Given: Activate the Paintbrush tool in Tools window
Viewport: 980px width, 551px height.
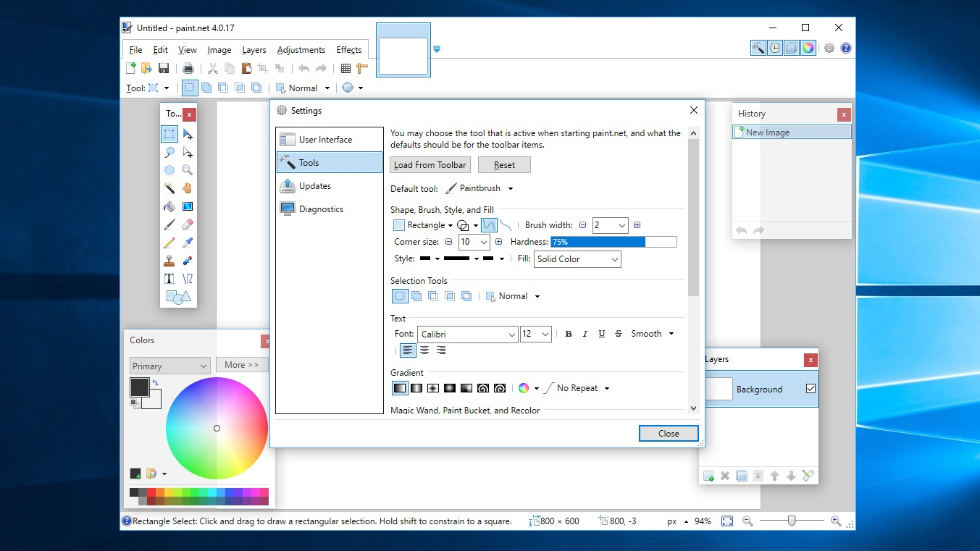Looking at the screenshot, I should (169, 224).
